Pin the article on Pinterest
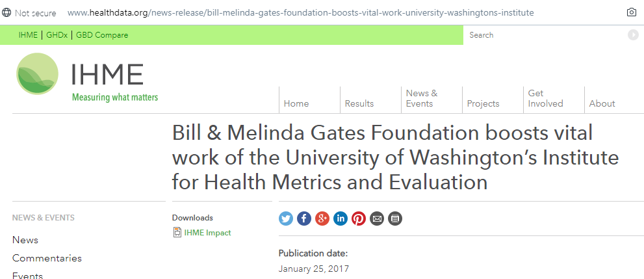This screenshot has height=279, width=644. (359, 219)
